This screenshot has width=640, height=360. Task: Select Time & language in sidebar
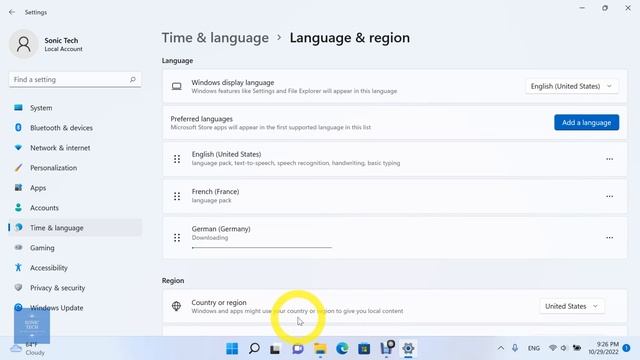(75, 228)
